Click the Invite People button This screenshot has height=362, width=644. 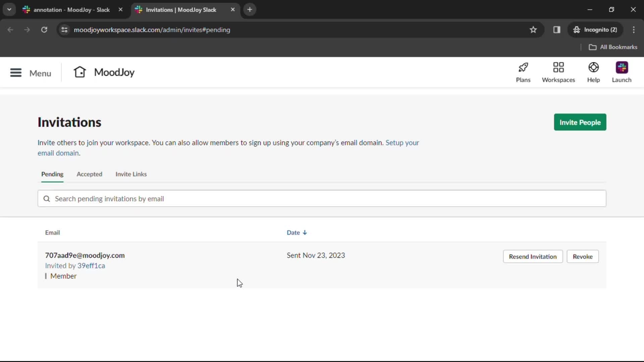click(x=580, y=122)
